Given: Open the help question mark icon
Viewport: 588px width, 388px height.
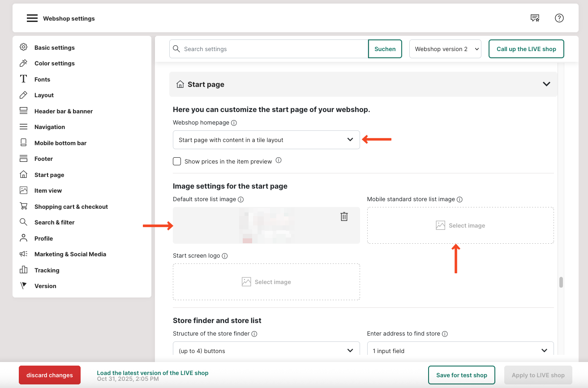Looking at the screenshot, I should tap(559, 18).
